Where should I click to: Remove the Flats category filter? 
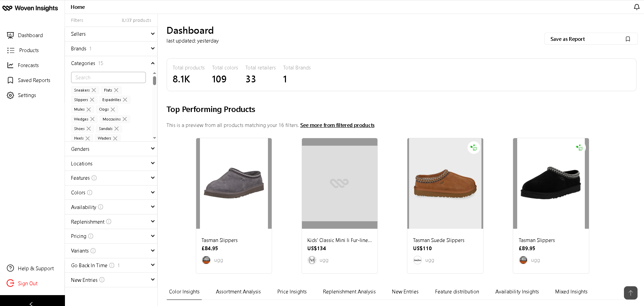coord(116,90)
